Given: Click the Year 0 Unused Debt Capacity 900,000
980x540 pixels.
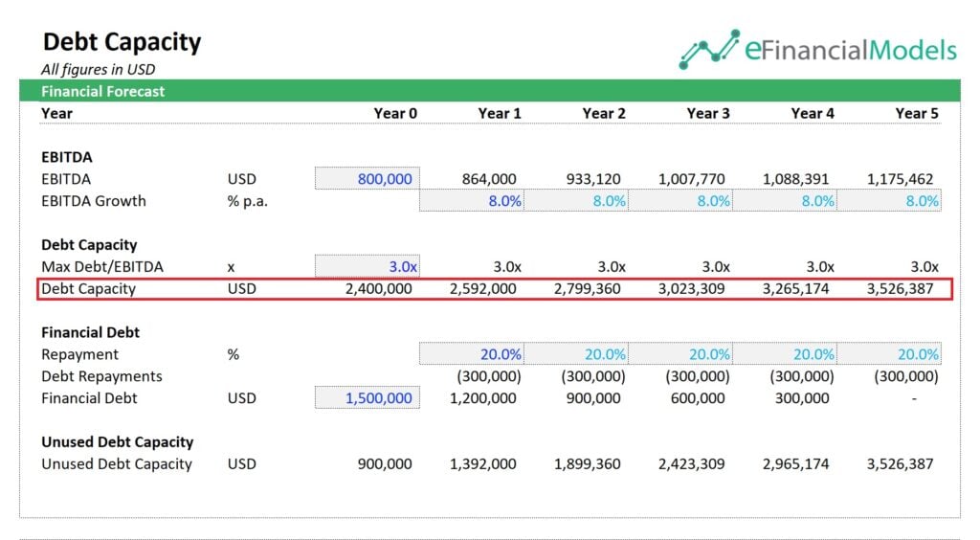Looking at the screenshot, I should pos(385,463).
